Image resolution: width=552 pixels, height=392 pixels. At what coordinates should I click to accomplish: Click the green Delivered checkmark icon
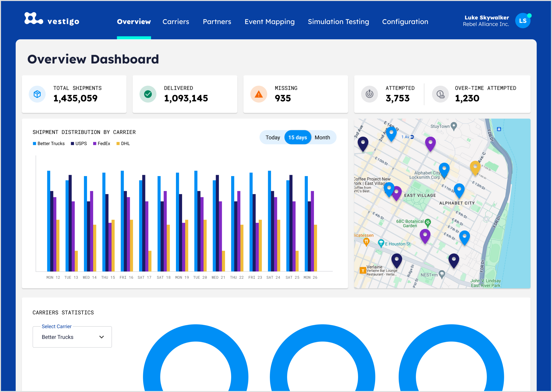coord(148,94)
